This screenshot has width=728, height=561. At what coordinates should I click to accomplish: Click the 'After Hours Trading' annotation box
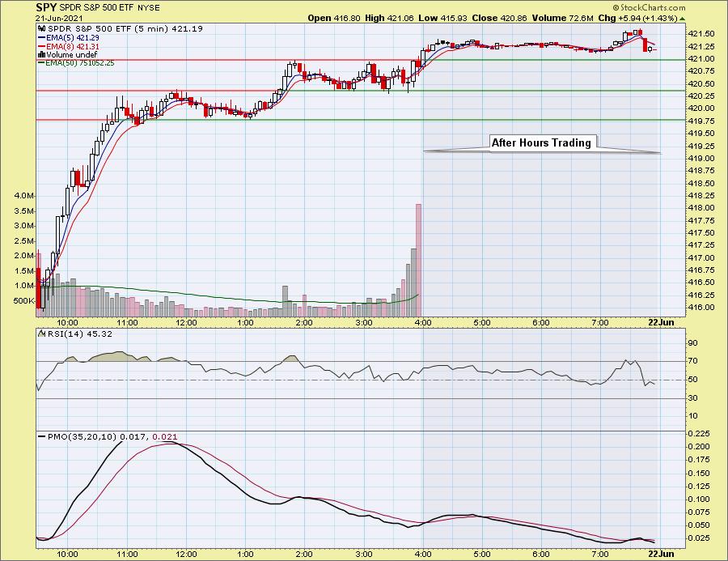[541, 142]
